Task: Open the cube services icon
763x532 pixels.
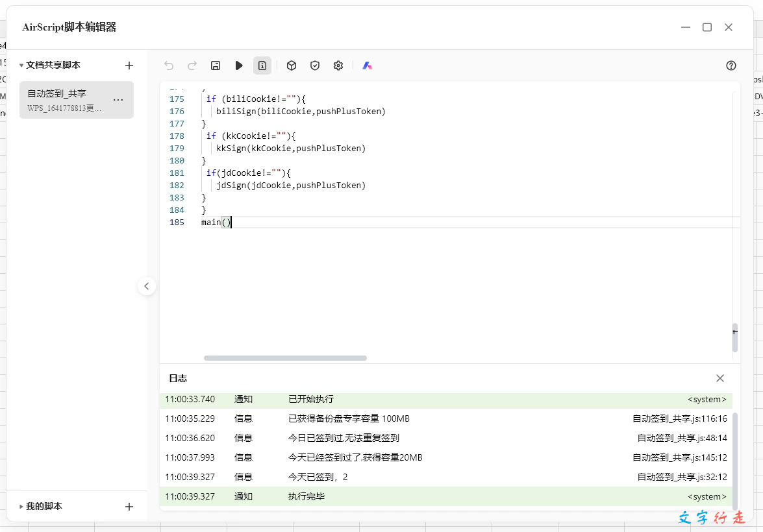Action: 292,66
